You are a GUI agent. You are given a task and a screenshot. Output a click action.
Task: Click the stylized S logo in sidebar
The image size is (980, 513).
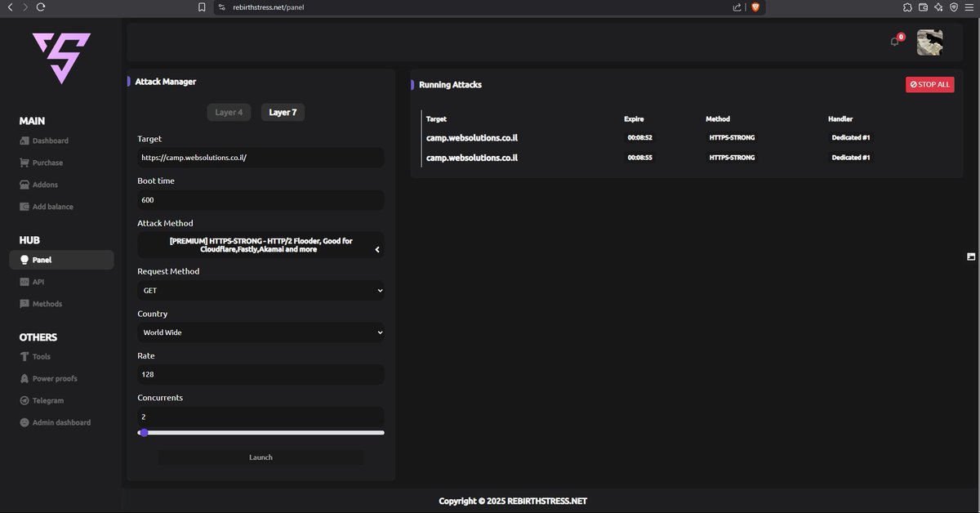(x=61, y=58)
